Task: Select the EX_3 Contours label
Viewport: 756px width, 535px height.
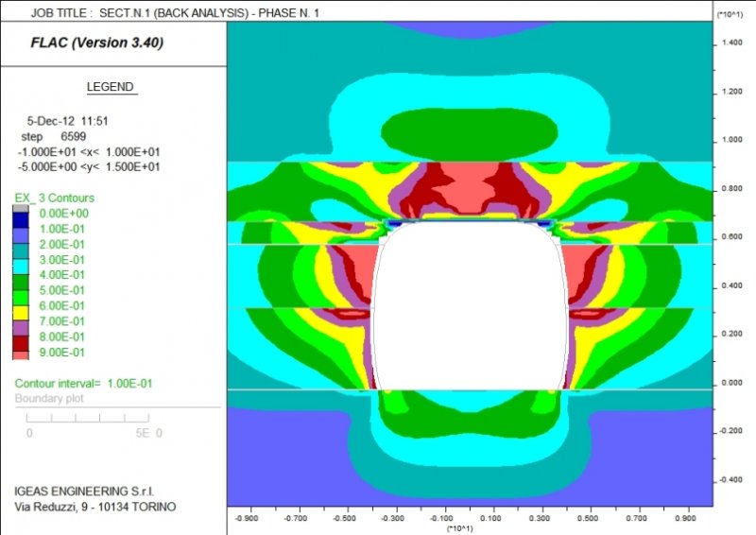Action: (x=54, y=198)
